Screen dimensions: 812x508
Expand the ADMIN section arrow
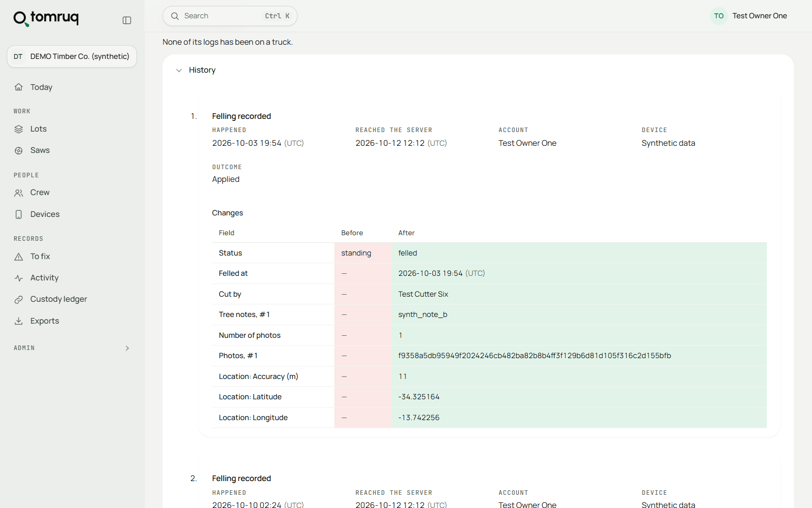127,348
